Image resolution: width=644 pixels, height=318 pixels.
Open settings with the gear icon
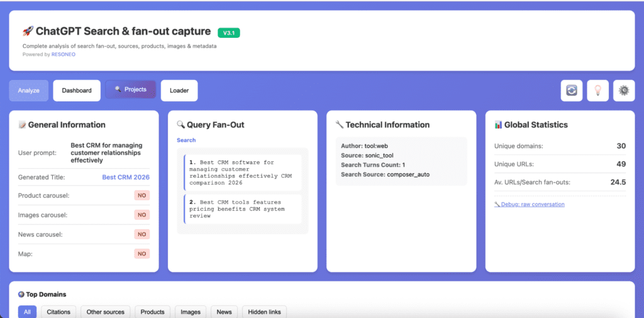(624, 91)
